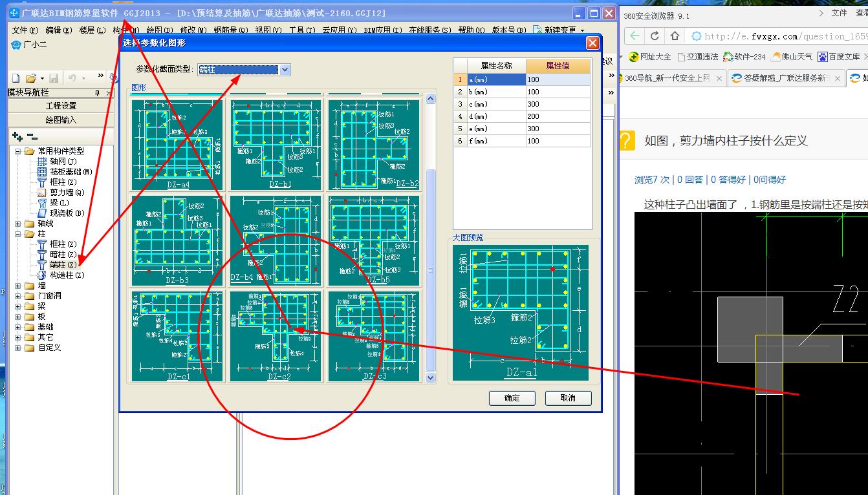Select the DZ-c2 section thumbnail
868x495 pixels.
click(276, 337)
